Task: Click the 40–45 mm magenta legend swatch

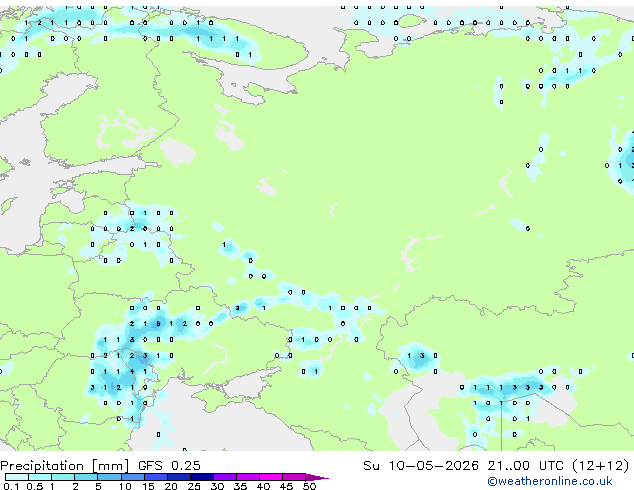Action: [x=271, y=477]
